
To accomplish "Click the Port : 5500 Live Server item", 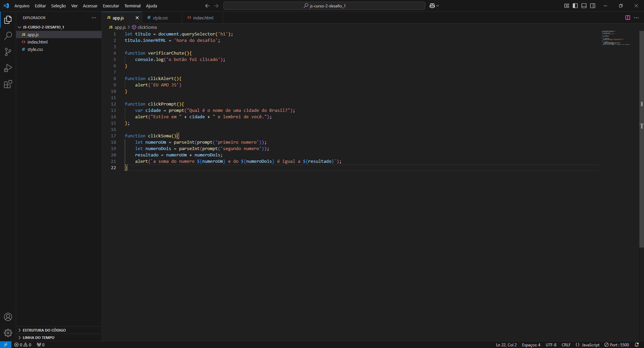I will click(616, 345).
